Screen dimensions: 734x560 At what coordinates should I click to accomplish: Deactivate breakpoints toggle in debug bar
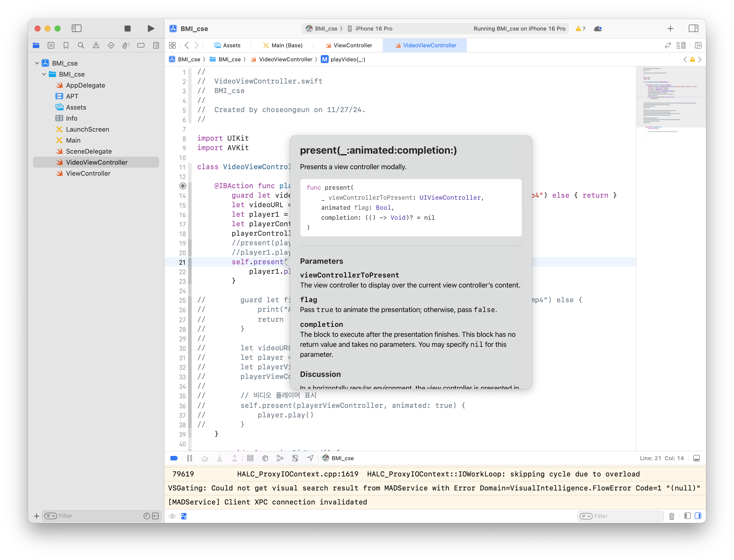tap(174, 458)
